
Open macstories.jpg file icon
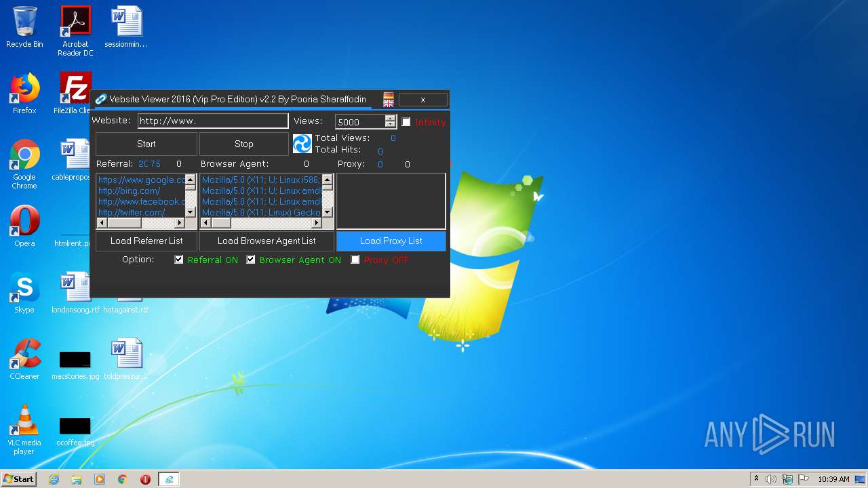[75, 365]
